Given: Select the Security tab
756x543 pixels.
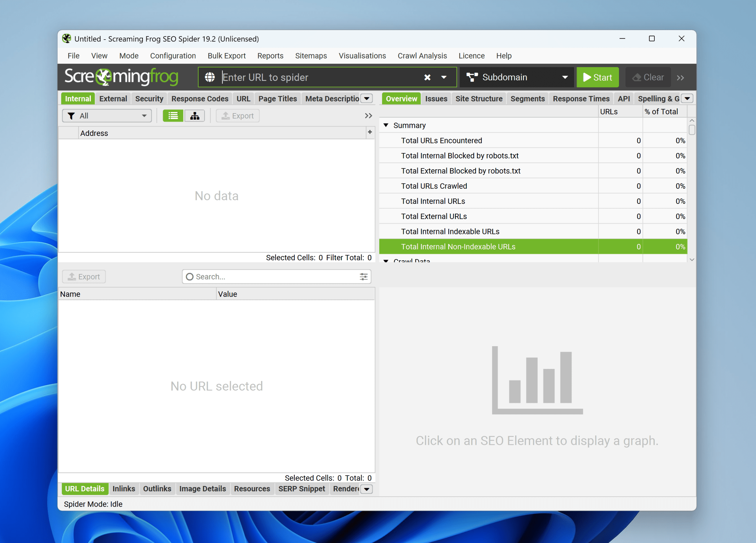Looking at the screenshot, I should coord(149,98).
